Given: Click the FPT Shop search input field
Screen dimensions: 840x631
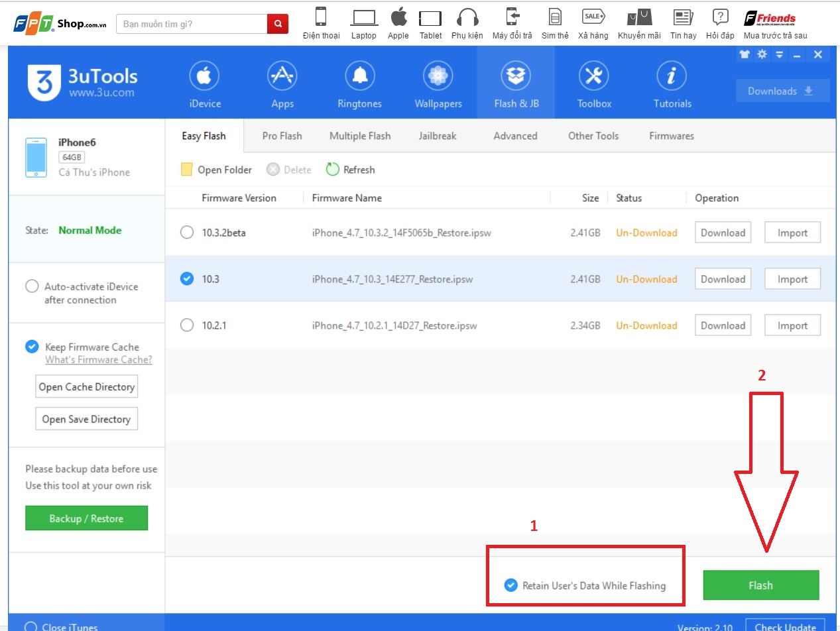Looking at the screenshot, I should 192,24.
